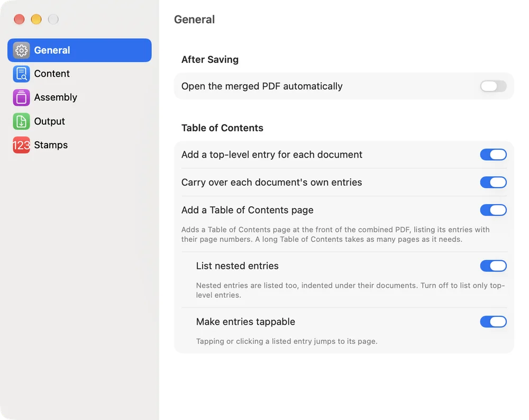Image resolution: width=529 pixels, height=420 pixels.
Task: Go to the Output settings pane
Action: [x=79, y=122]
